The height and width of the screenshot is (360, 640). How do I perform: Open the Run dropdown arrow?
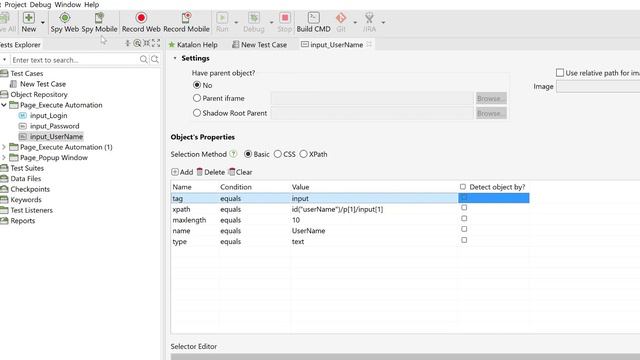tap(236, 23)
